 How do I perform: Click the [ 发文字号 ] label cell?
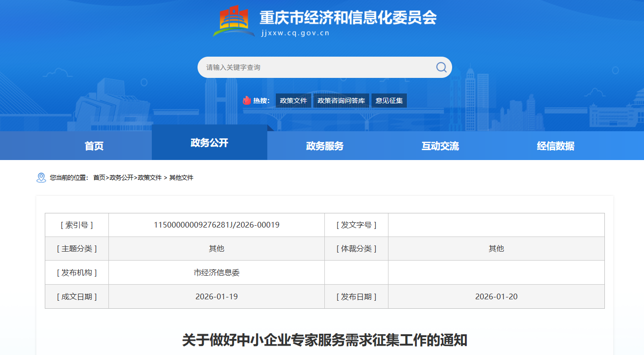click(356, 225)
